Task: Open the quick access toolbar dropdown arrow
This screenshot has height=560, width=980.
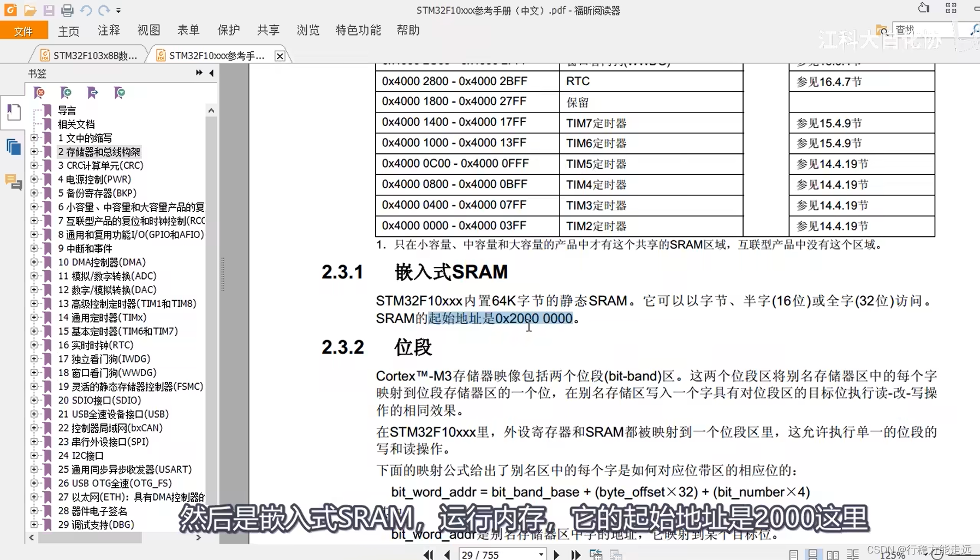Action: coord(118,10)
